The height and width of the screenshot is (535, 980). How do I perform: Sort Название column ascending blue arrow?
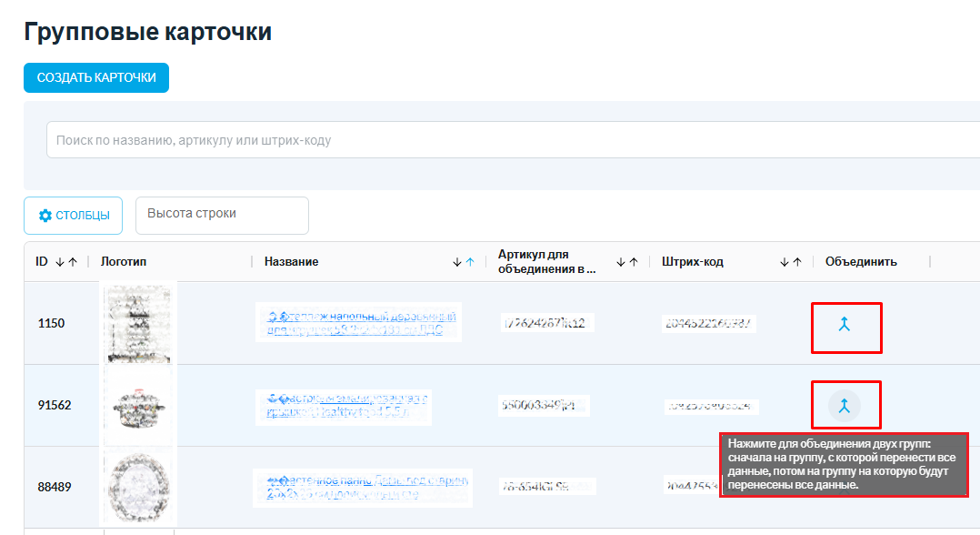[470, 262]
